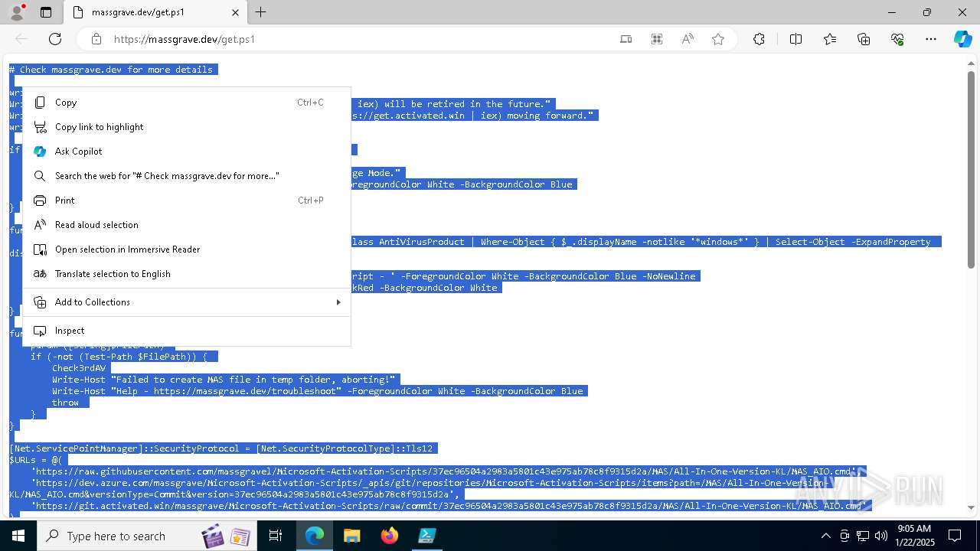Open the Windows Start menu

[18, 536]
